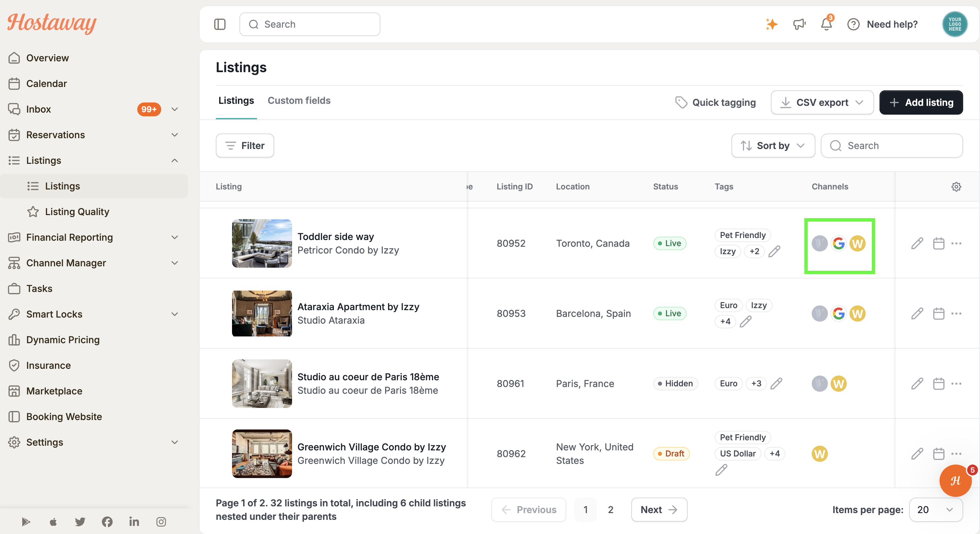Screen dimensions: 980x534
Task: Open calendar for Studio au coeur listing
Action: tap(939, 384)
